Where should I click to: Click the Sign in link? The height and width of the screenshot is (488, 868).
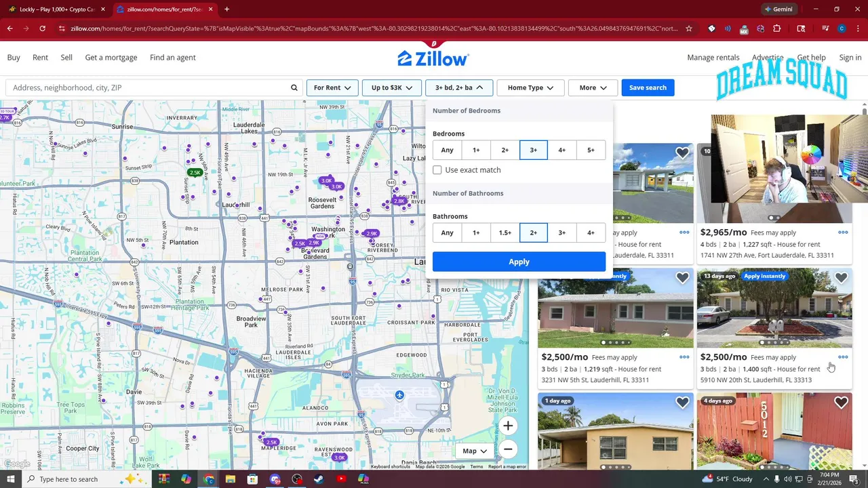point(850,58)
